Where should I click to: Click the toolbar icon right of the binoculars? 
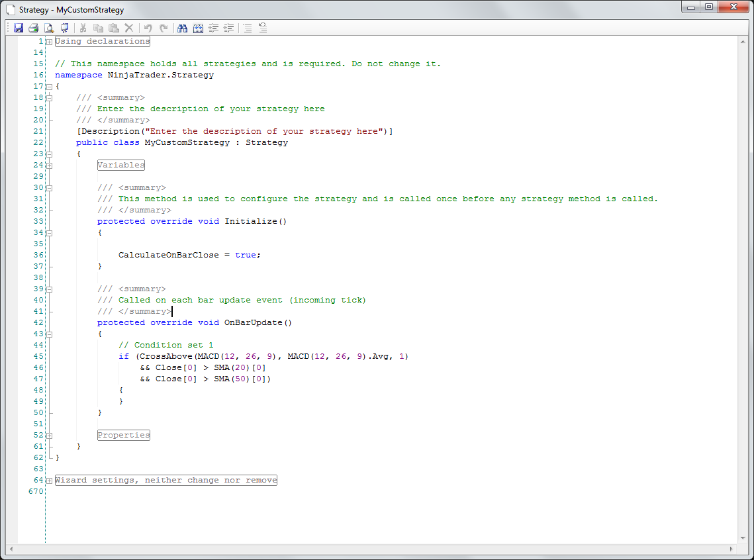[x=198, y=28]
